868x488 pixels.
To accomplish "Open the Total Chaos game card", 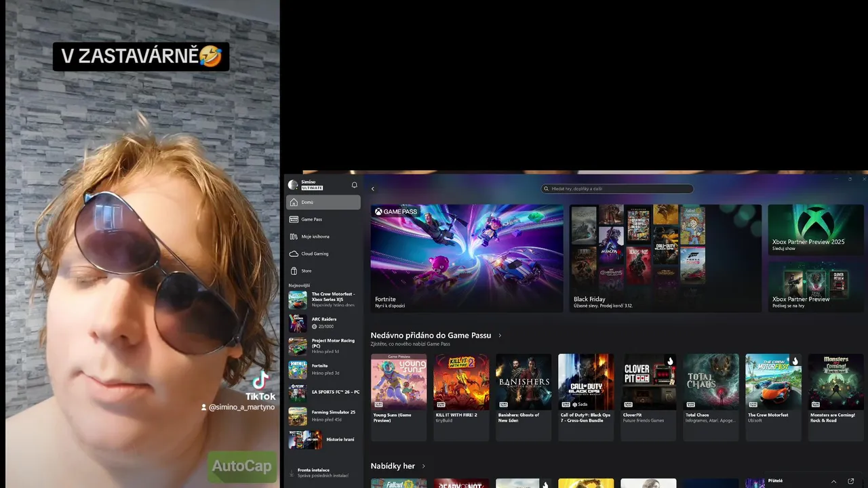I will [711, 397].
